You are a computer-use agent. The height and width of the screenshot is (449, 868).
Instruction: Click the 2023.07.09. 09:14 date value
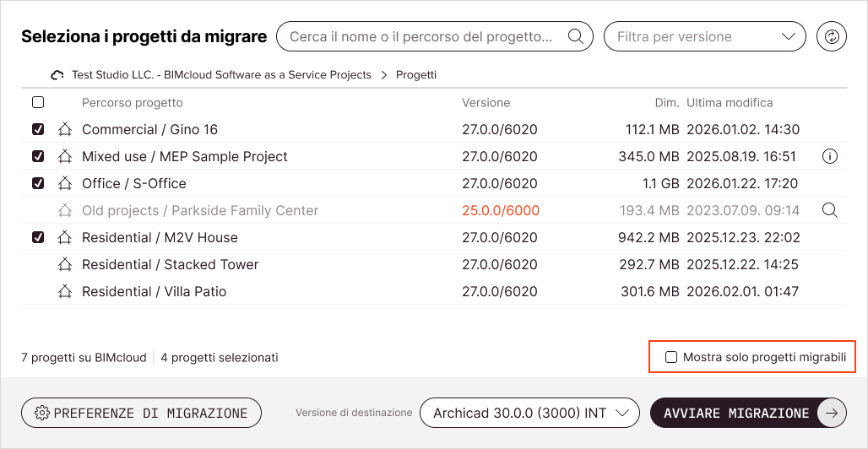click(743, 210)
